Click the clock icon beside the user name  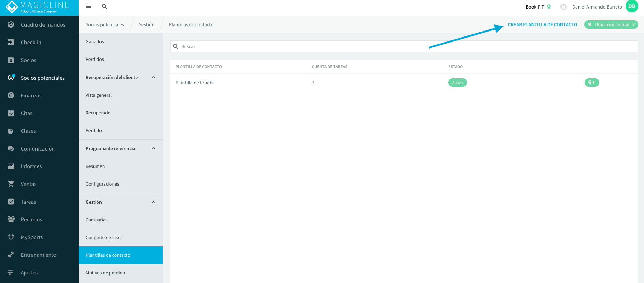coord(563,7)
